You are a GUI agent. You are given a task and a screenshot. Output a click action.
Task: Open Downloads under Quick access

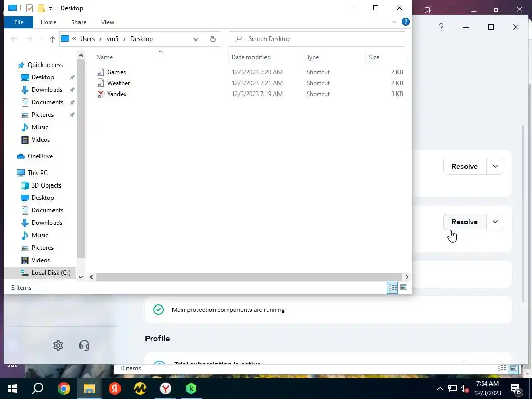pyautogui.click(x=47, y=90)
